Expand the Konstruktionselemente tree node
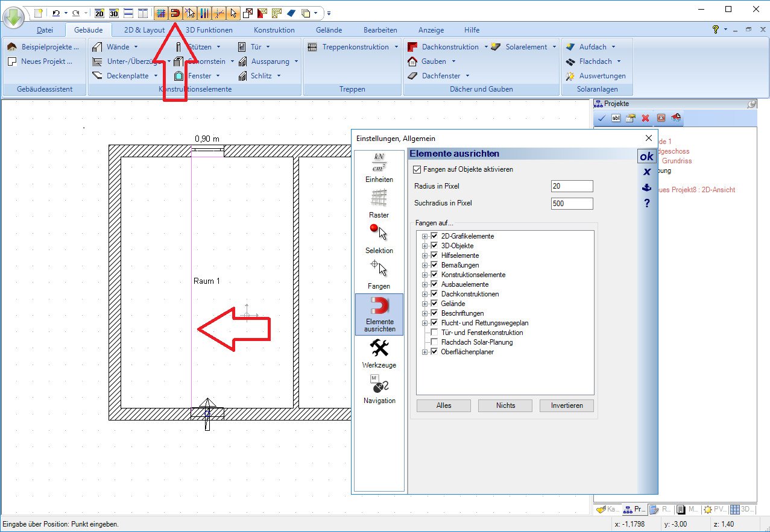 click(425, 275)
